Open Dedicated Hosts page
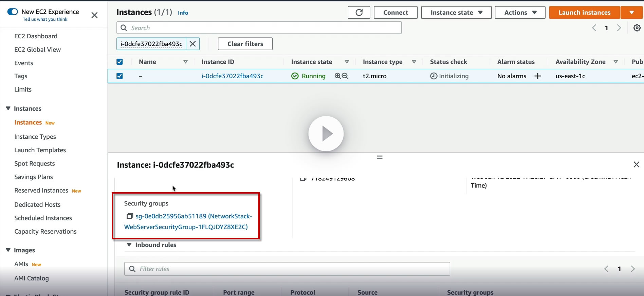 pyautogui.click(x=37, y=204)
